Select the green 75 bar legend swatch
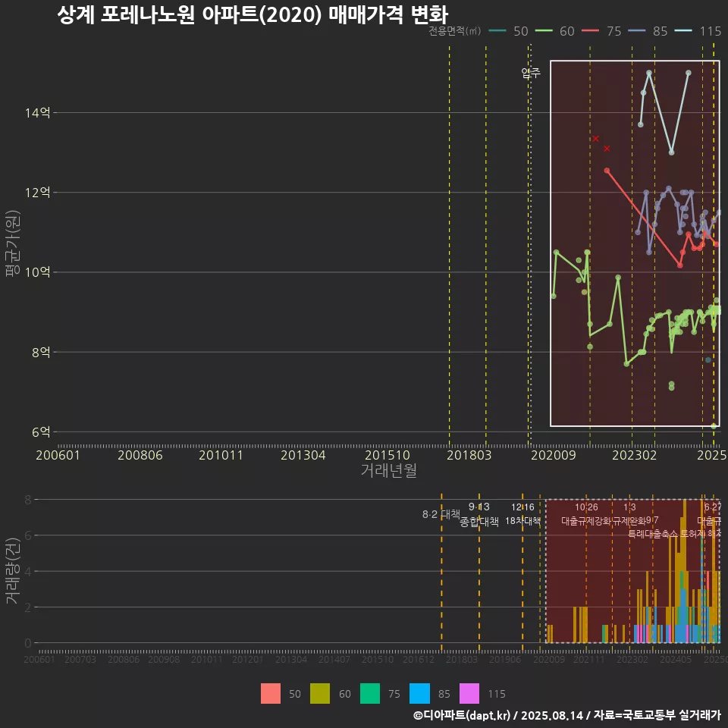The height and width of the screenshot is (728, 728). click(x=370, y=694)
